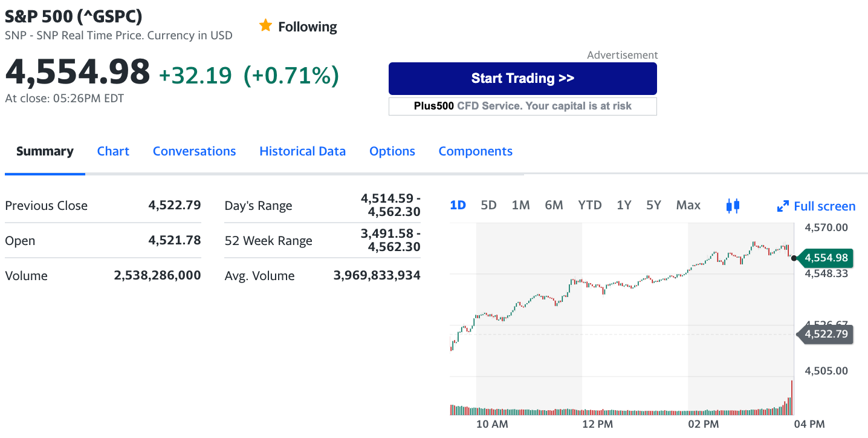The width and height of the screenshot is (868, 438).
Task: Switch to the Chart tab
Action: (x=113, y=151)
